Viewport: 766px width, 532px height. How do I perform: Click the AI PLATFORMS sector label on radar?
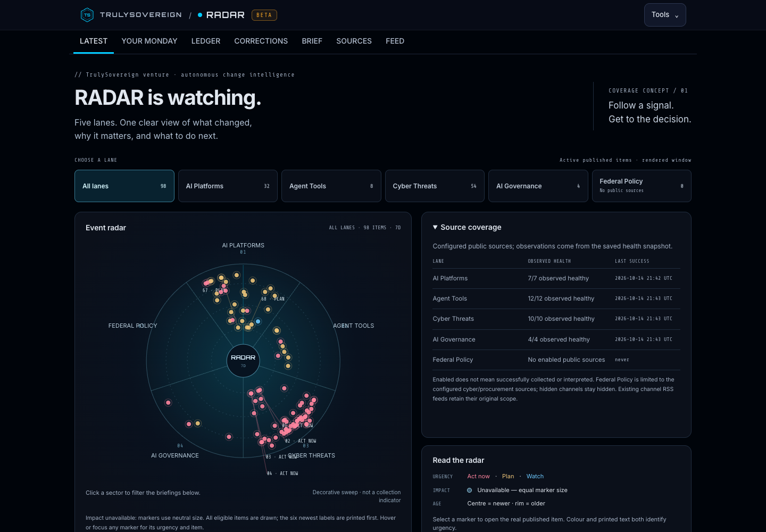tap(243, 245)
